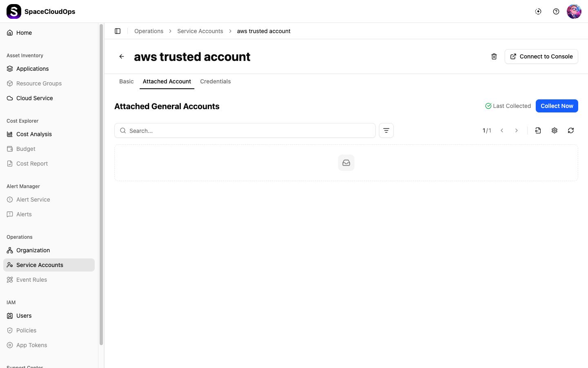
Task: Click the Service Accounts breadcrumb link
Action: pyautogui.click(x=200, y=31)
